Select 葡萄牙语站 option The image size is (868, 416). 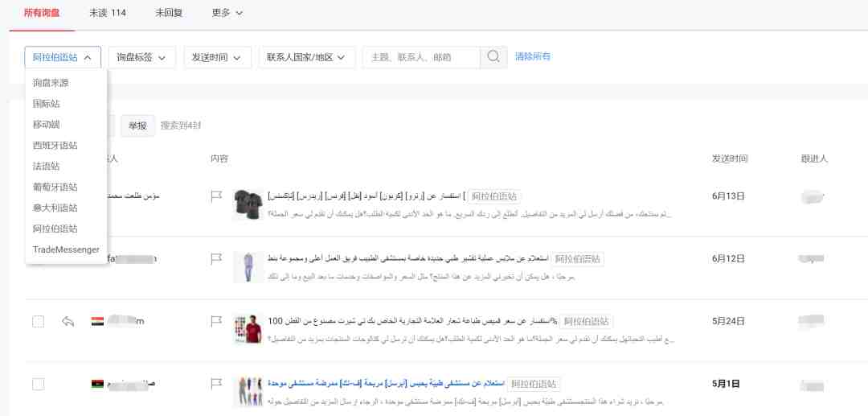[x=66, y=187]
